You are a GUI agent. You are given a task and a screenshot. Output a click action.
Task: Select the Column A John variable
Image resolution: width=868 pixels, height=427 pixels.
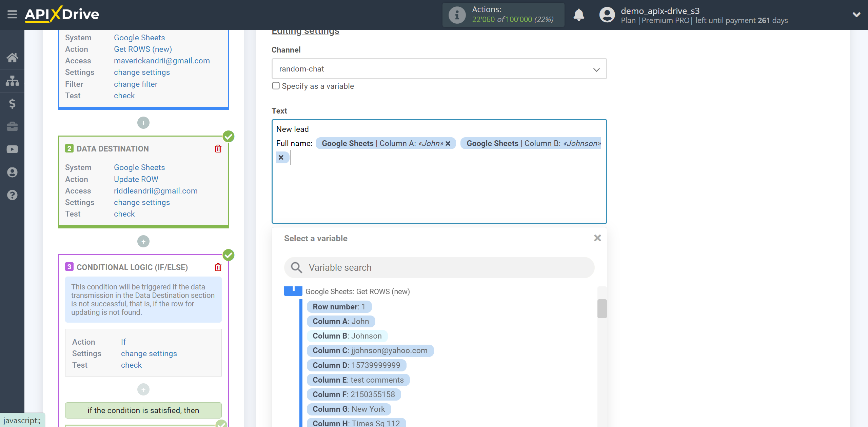(x=341, y=321)
